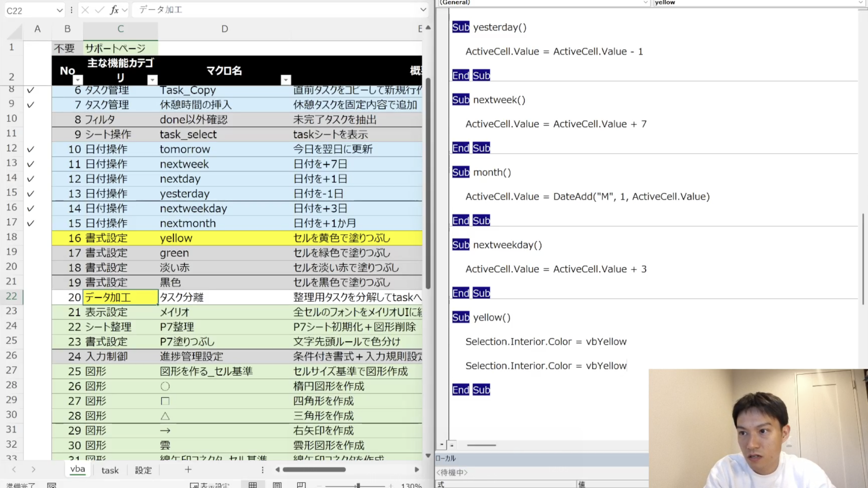Click the yellow macro name cell

pos(176,238)
